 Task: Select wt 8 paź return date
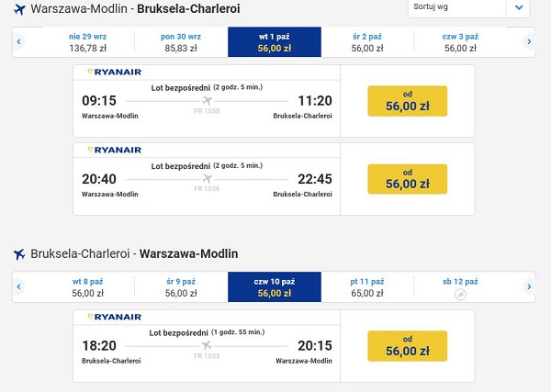coord(87,286)
